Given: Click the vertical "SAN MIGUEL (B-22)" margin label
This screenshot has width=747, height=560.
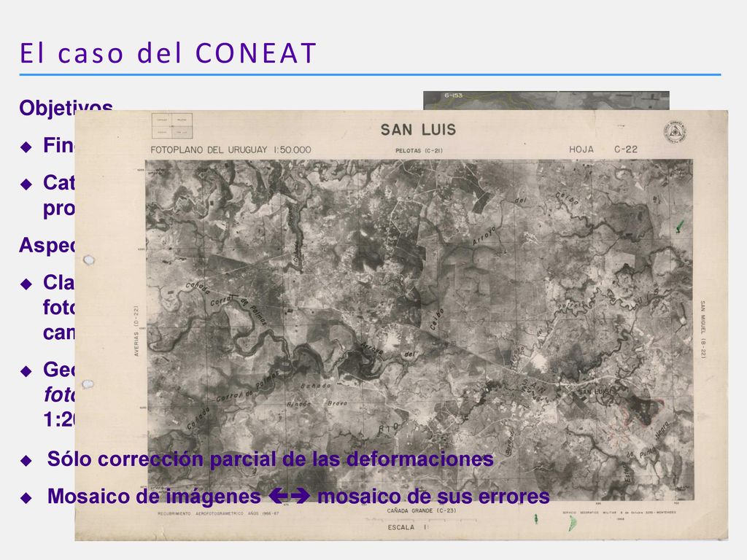Looking at the screenshot, I should pyautogui.click(x=703, y=329).
